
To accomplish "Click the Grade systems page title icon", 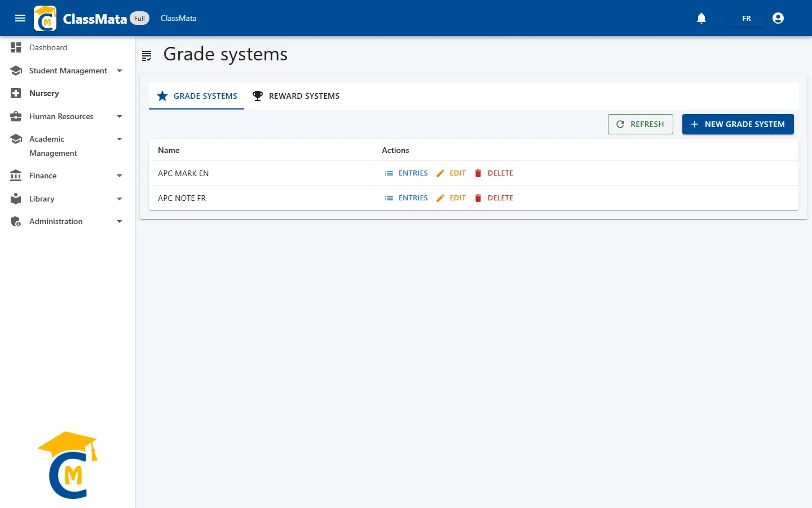I will pos(147,55).
